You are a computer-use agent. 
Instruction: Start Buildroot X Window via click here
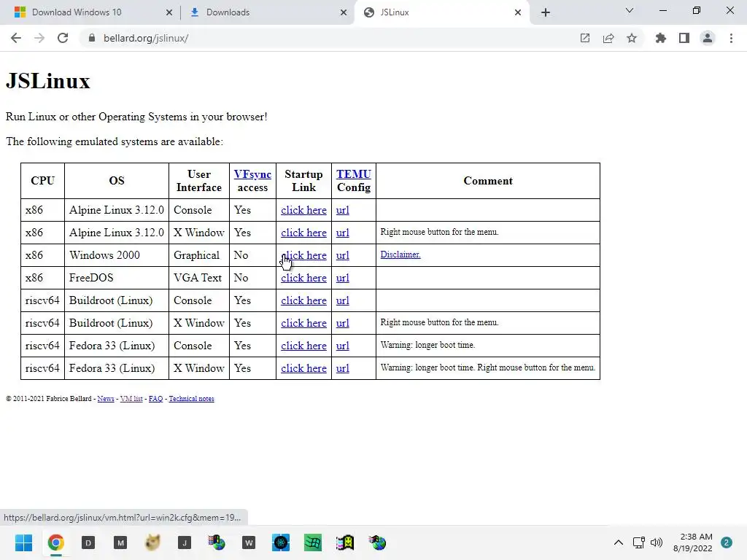(303, 323)
